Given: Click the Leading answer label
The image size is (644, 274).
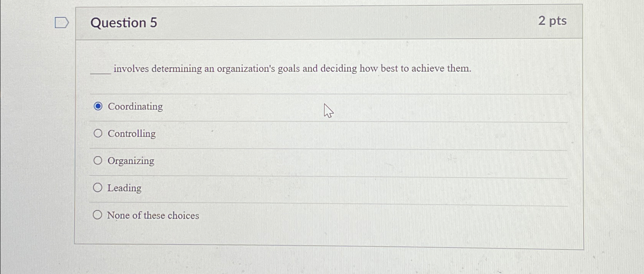Looking at the screenshot, I should 124,188.
